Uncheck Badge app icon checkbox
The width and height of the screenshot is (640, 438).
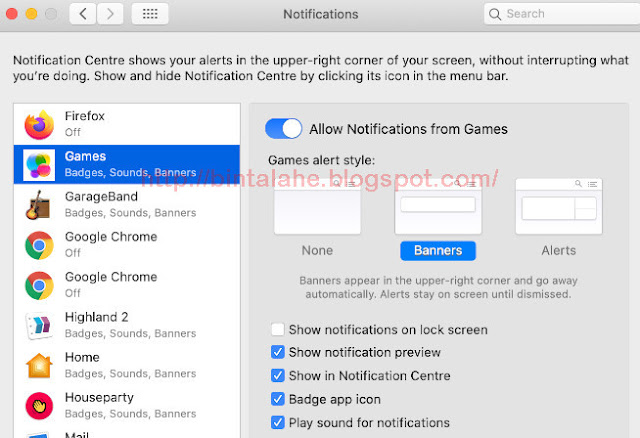pyautogui.click(x=278, y=399)
